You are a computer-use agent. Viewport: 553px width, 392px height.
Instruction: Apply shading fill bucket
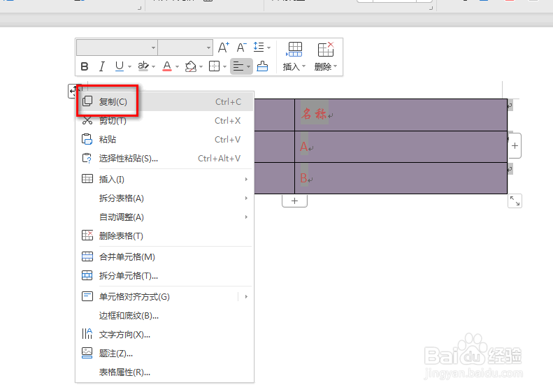[191, 66]
